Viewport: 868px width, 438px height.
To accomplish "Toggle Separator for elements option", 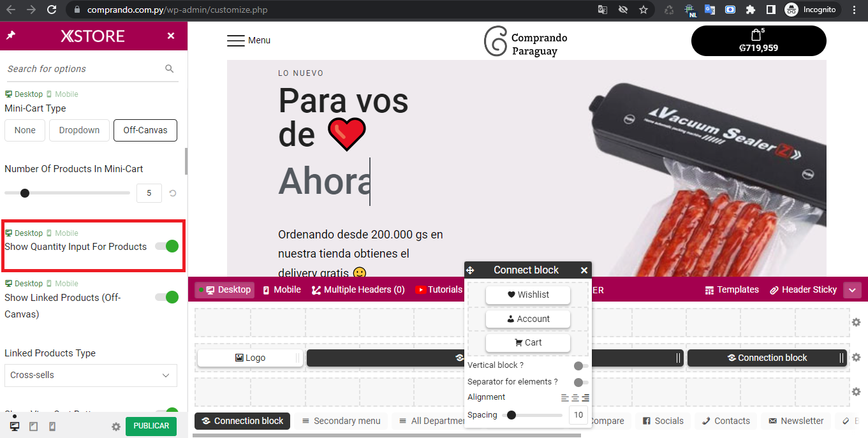I will [x=580, y=383].
